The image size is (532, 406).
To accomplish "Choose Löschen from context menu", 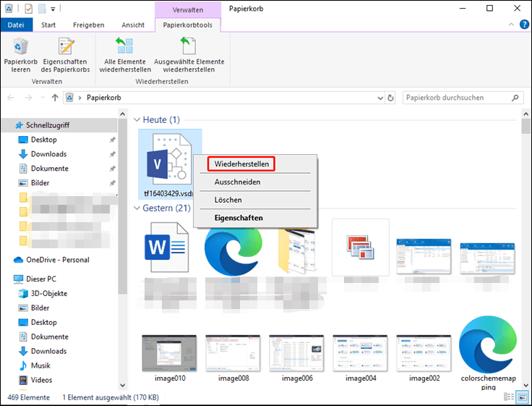I will point(228,200).
